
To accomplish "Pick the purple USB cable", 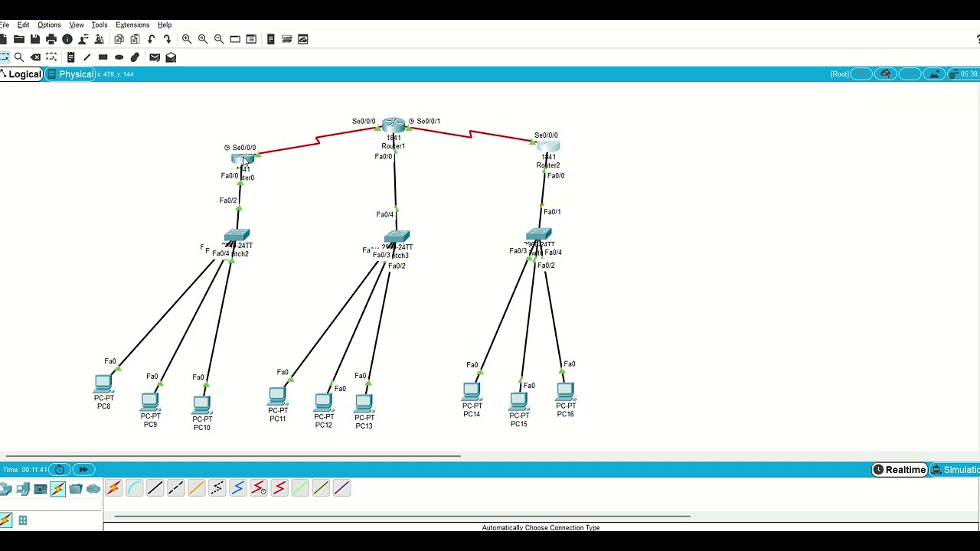I will click(x=341, y=488).
